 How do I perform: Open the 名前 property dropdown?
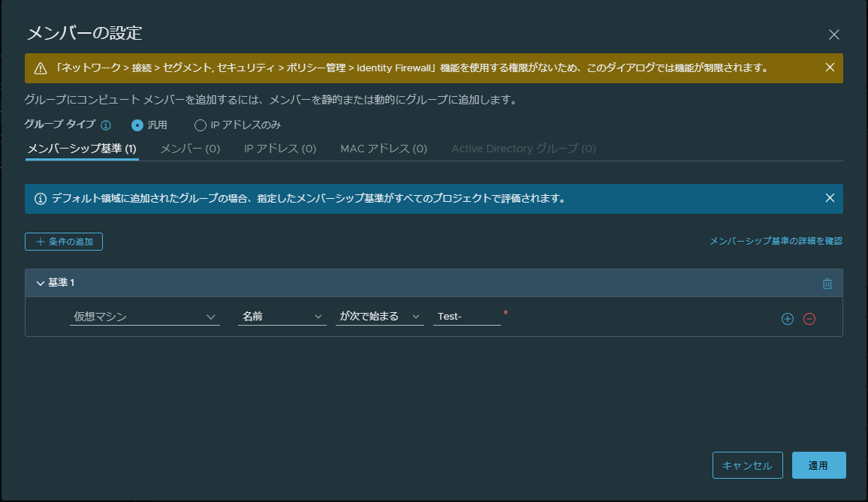click(x=282, y=317)
